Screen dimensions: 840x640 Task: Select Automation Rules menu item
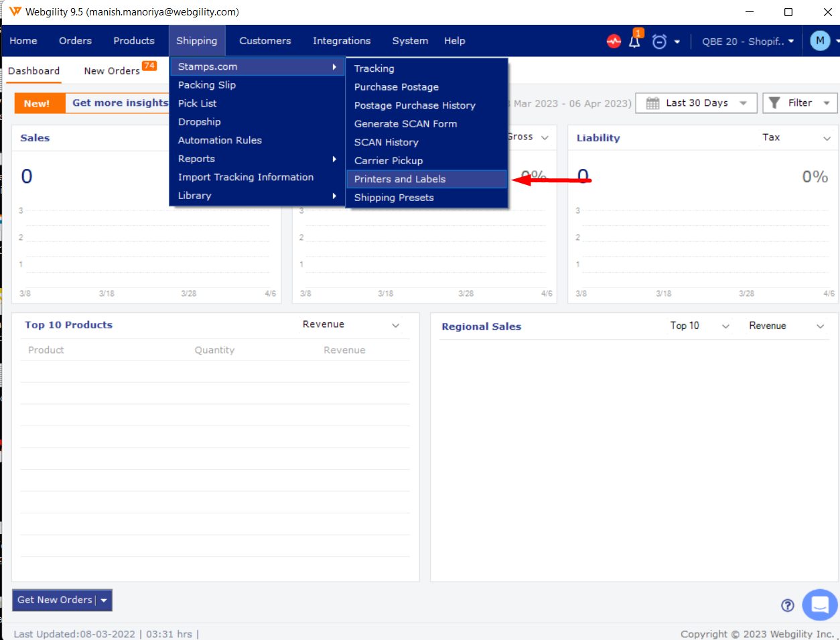click(x=257, y=140)
